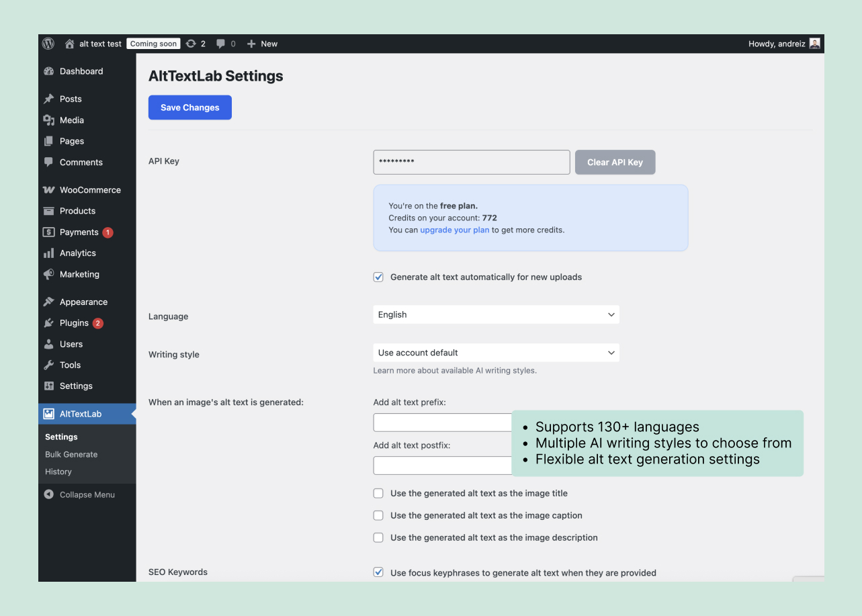Image resolution: width=862 pixels, height=616 pixels.
Task: Click the Save Changes button
Action: click(189, 107)
